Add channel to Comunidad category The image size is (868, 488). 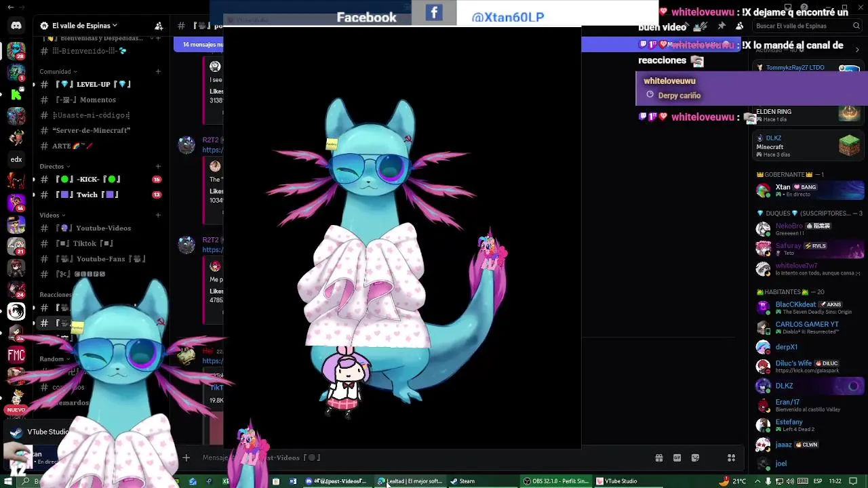pos(158,71)
